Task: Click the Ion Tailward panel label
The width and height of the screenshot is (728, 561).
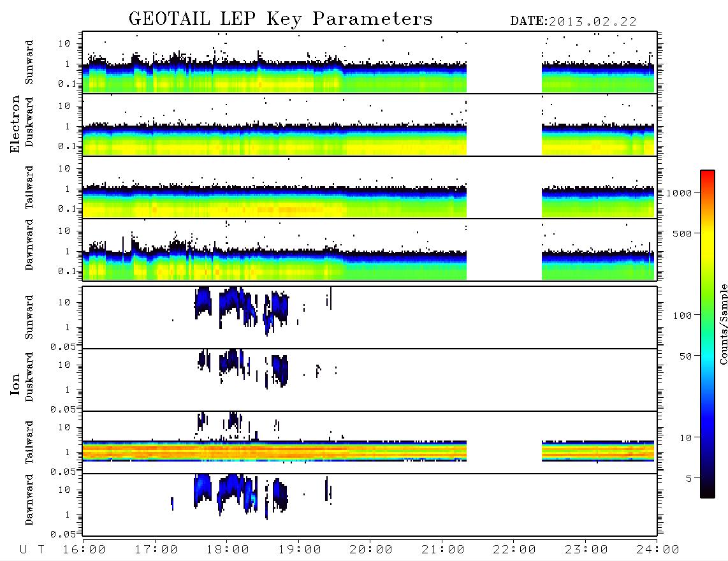Action: (29, 442)
